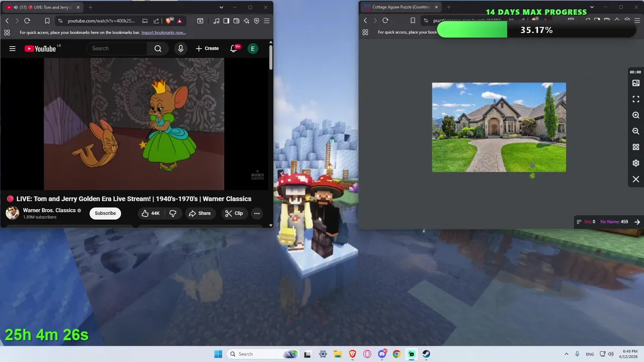Screen dimensions: 644x362
Task: Open Brave Wallet icon in YouTube window
Action: click(x=236, y=21)
